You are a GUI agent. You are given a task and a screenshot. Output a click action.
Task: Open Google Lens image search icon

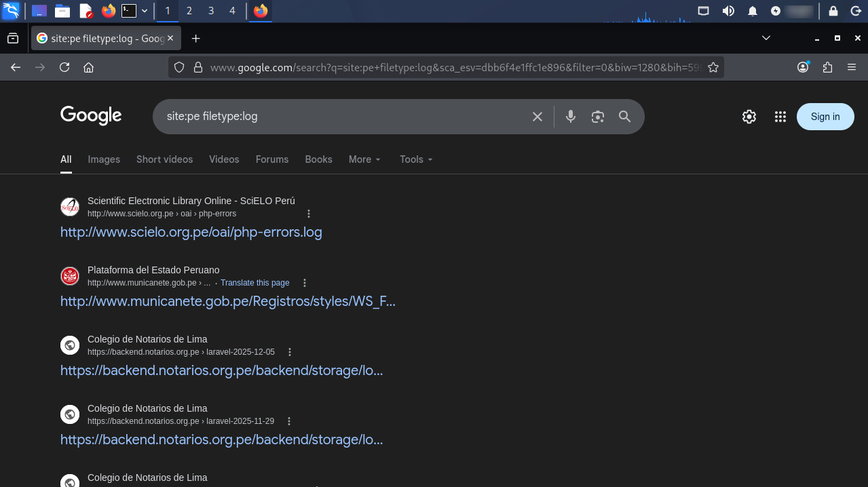pyautogui.click(x=597, y=117)
